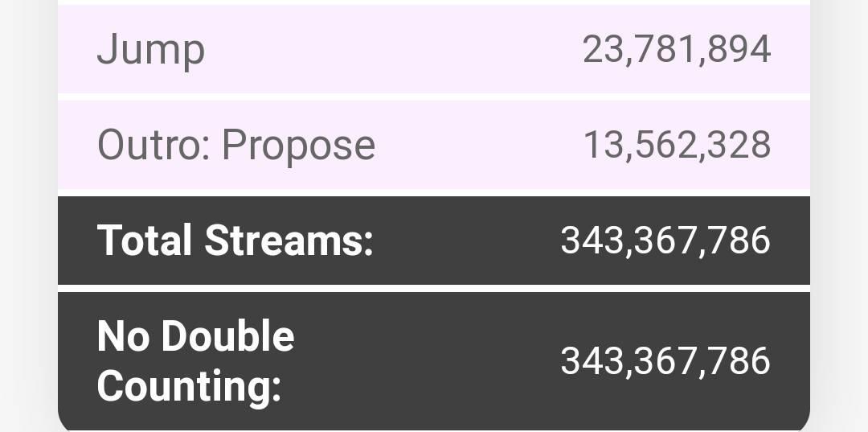Tap the word No in No Double Counting
Screen dimensions: 868x432
coord(123,336)
